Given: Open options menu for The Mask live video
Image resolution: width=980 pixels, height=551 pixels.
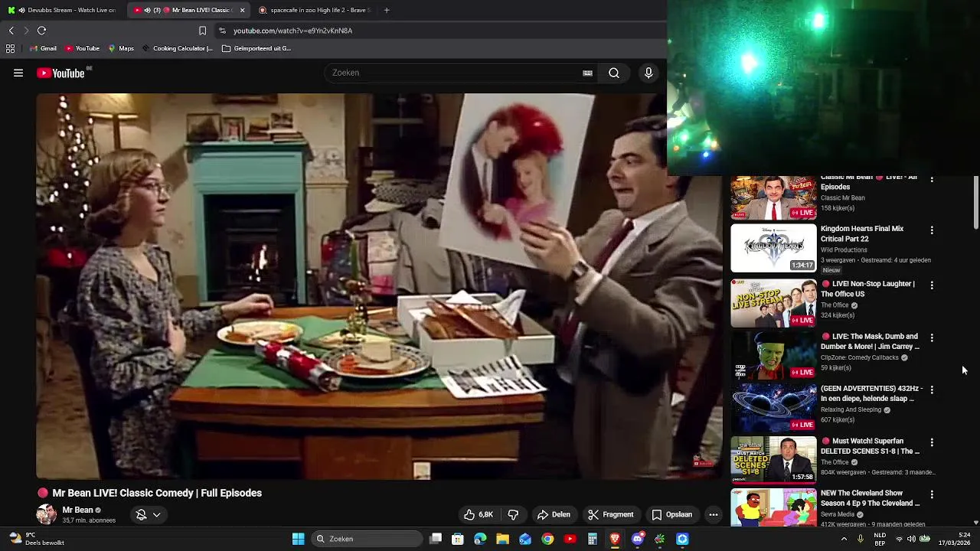Looking at the screenshot, I should [x=932, y=337].
